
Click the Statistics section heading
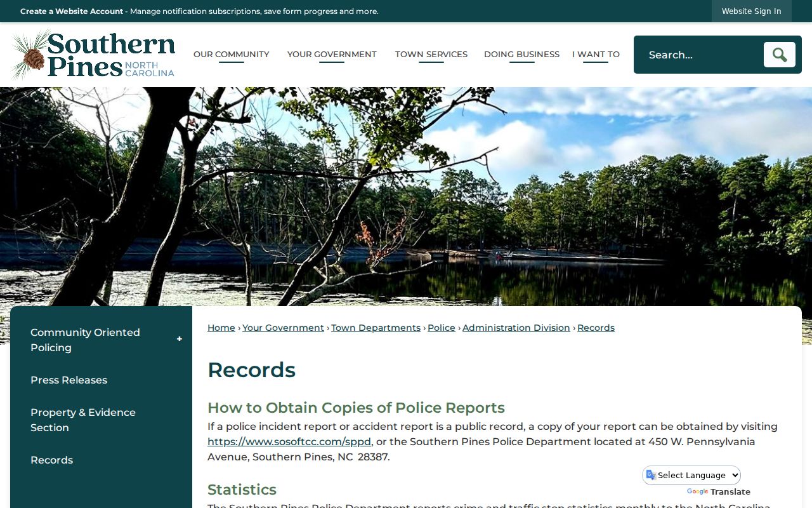click(242, 490)
